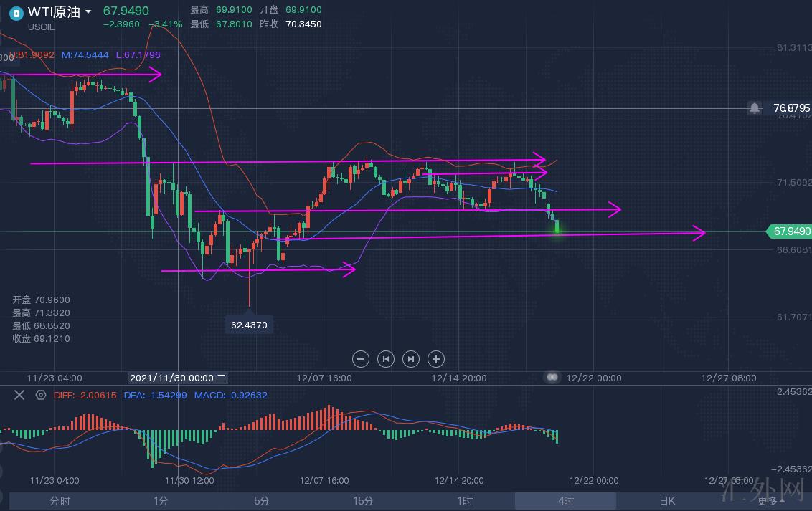This screenshot has width=812, height=511.
Task: Expand the 更多 timeframe options
Action: click(768, 501)
